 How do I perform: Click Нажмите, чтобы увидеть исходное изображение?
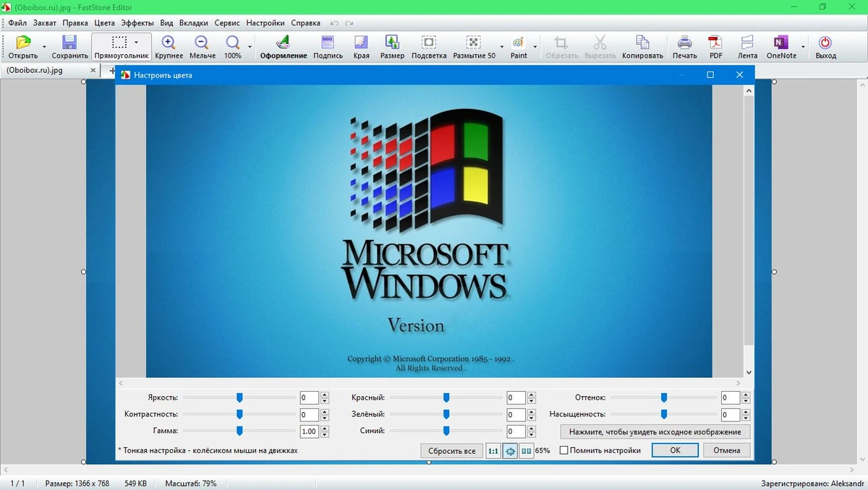(x=655, y=431)
